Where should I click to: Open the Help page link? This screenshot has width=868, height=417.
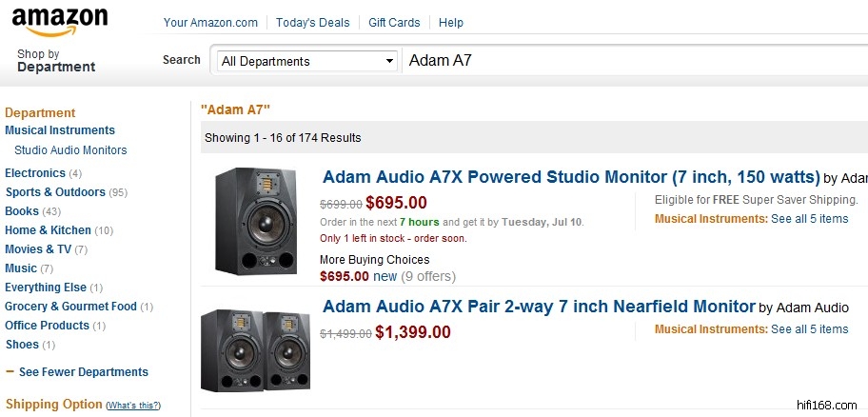click(451, 22)
